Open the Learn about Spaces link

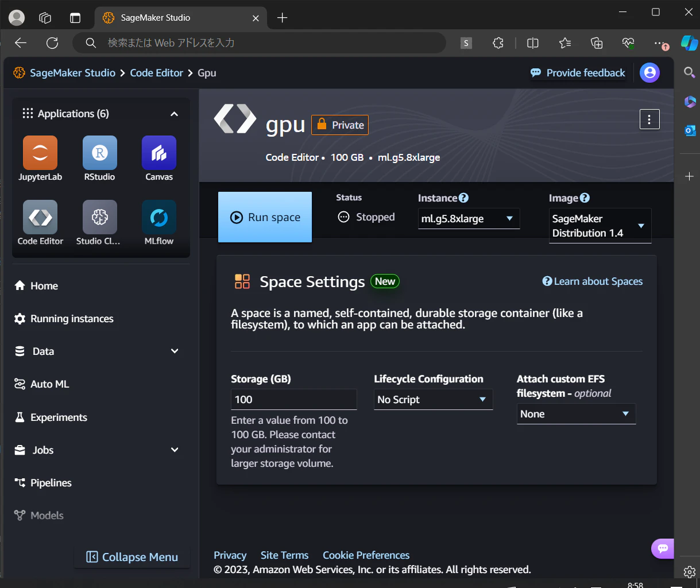point(593,281)
